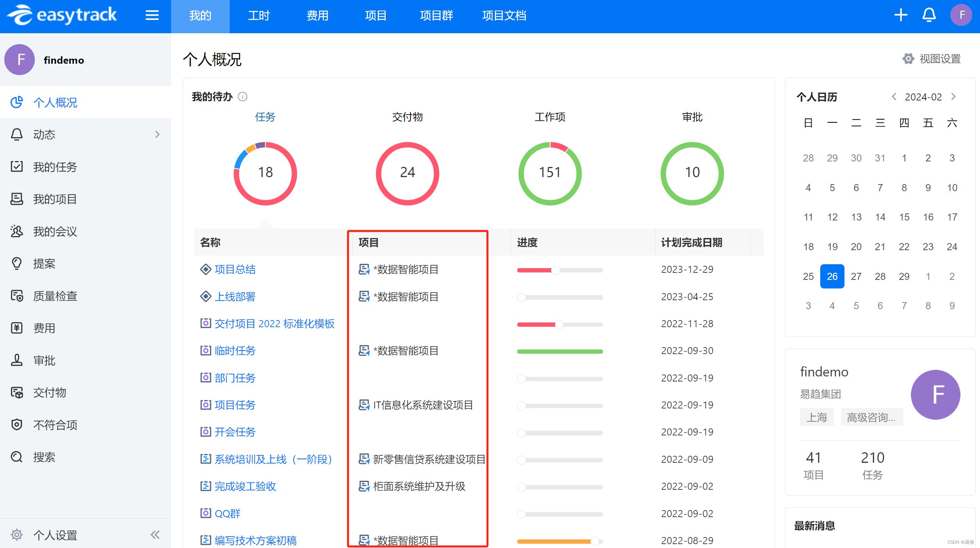
Task: Click 我的任务 checkbox sidebar icon
Action: point(16,167)
